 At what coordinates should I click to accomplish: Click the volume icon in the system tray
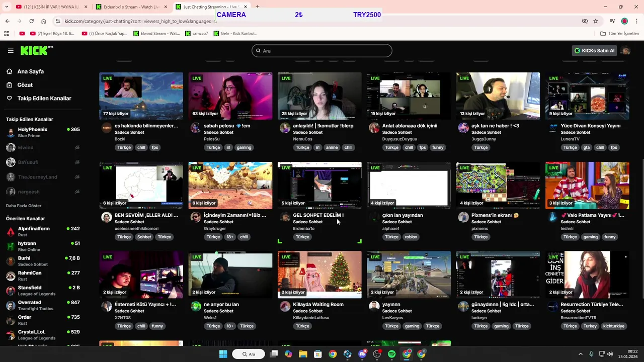610,354
